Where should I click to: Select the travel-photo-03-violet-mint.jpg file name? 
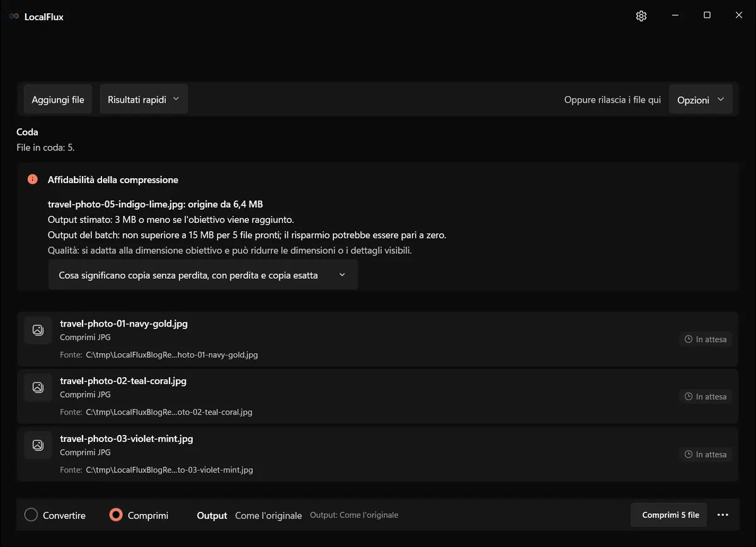point(126,439)
